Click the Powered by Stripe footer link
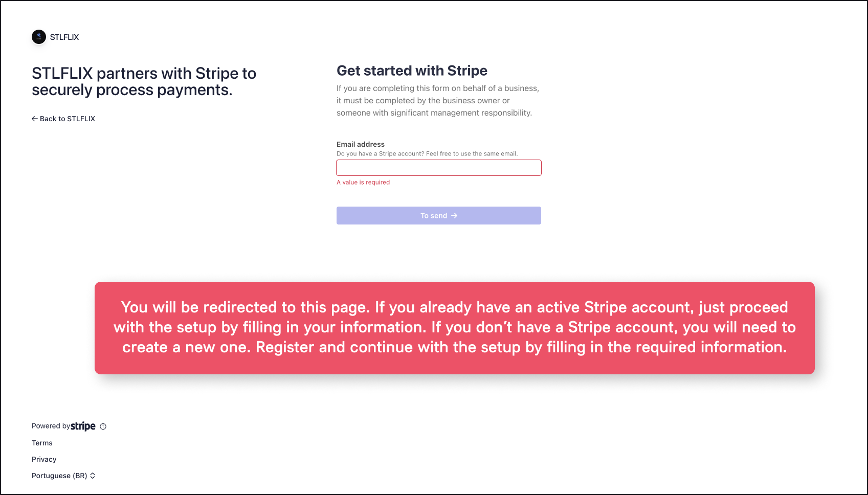This screenshot has height=495, width=868. [x=63, y=426]
